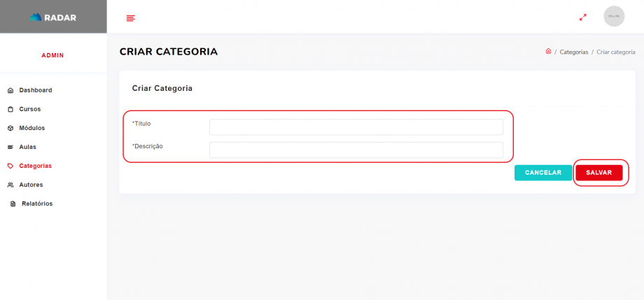Select Módulos from the sidebar
The width and height of the screenshot is (644, 300).
32,128
